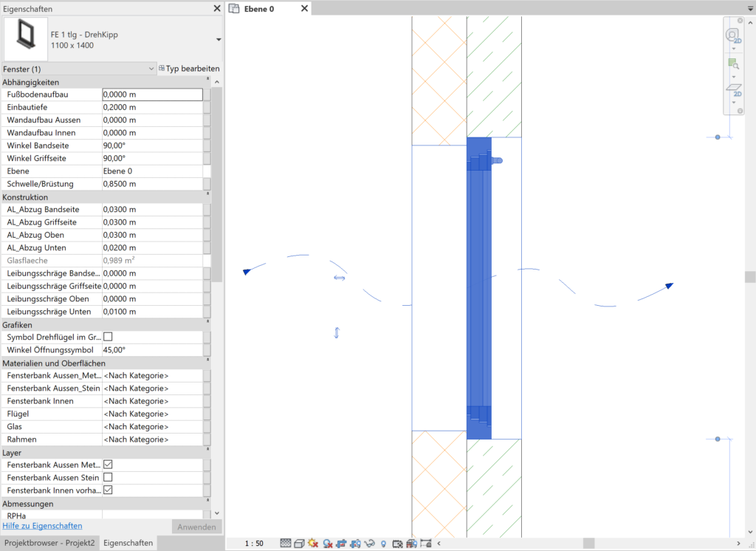Screen dimensions: 756x551
Task: Check the Fensterbank Aussen Stein checkbox
Action: (108, 477)
